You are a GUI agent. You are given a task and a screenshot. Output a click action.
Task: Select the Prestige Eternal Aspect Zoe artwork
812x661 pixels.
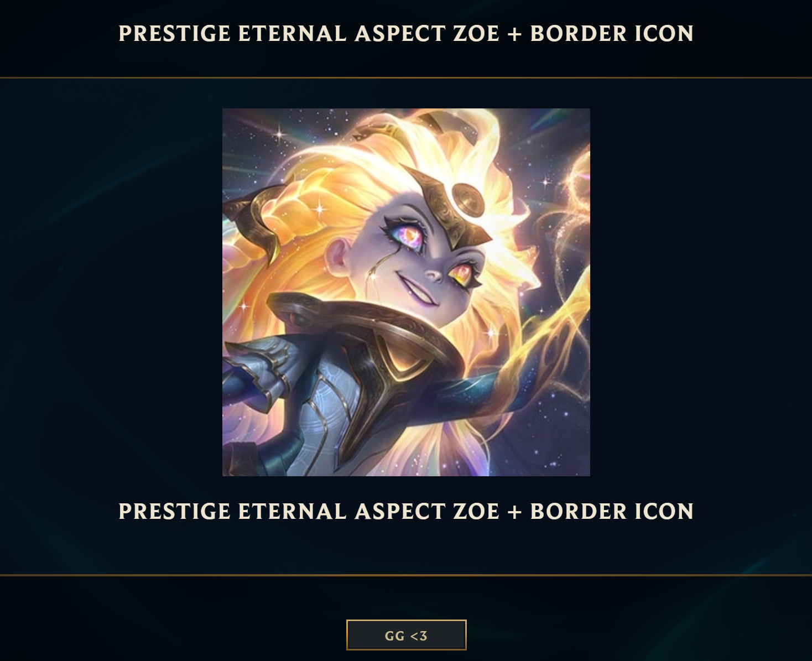406,292
